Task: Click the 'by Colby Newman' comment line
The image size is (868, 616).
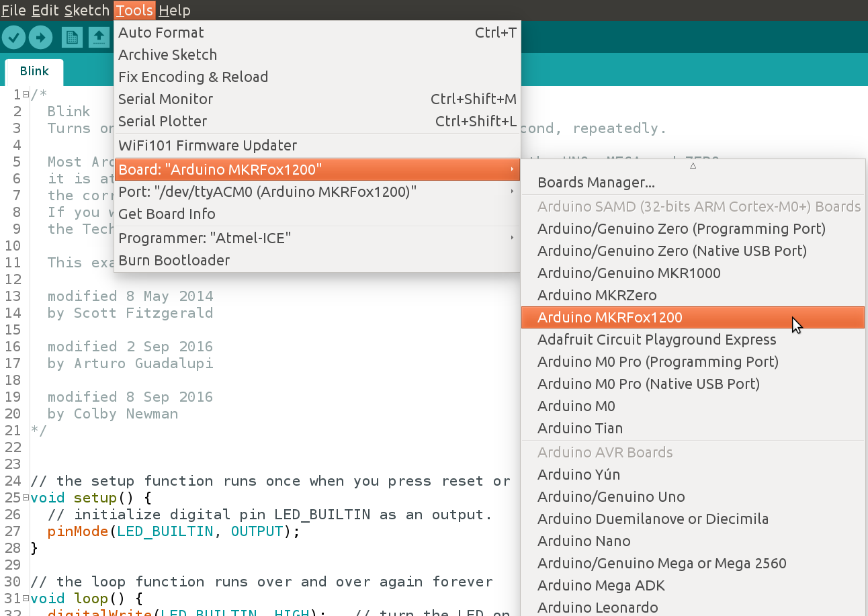Action: click(x=113, y=414)
